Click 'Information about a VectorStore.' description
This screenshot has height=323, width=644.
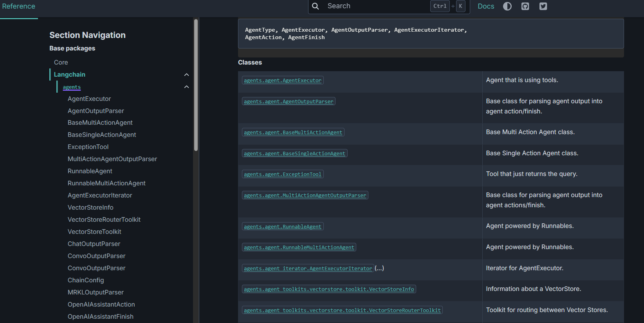[x=534, y=289]
